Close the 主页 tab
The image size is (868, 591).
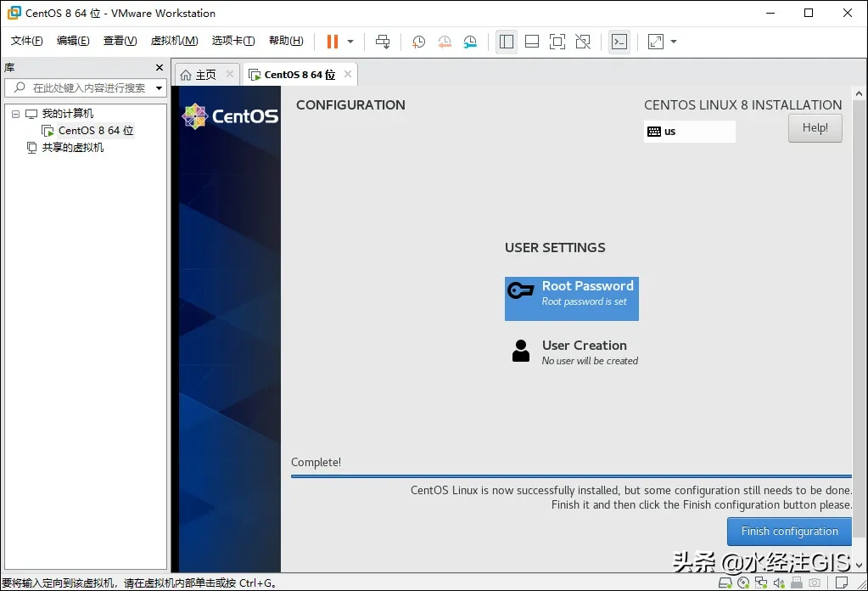230,74
